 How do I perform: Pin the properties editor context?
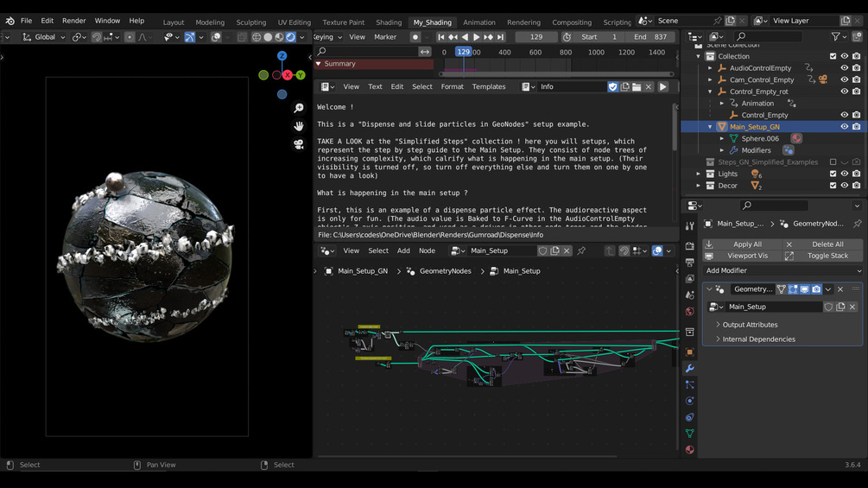pos(857,224)
